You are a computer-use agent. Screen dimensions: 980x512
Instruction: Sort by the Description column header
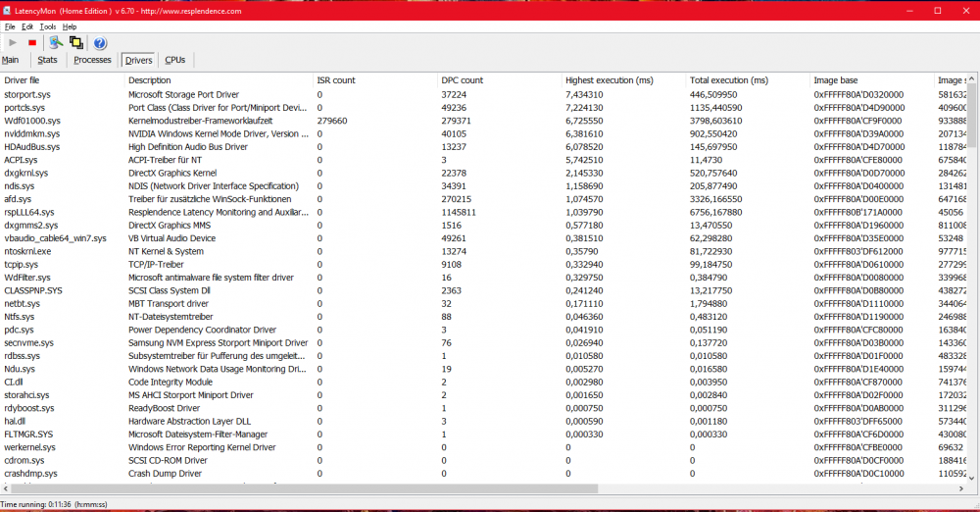(x=219, y=80)
